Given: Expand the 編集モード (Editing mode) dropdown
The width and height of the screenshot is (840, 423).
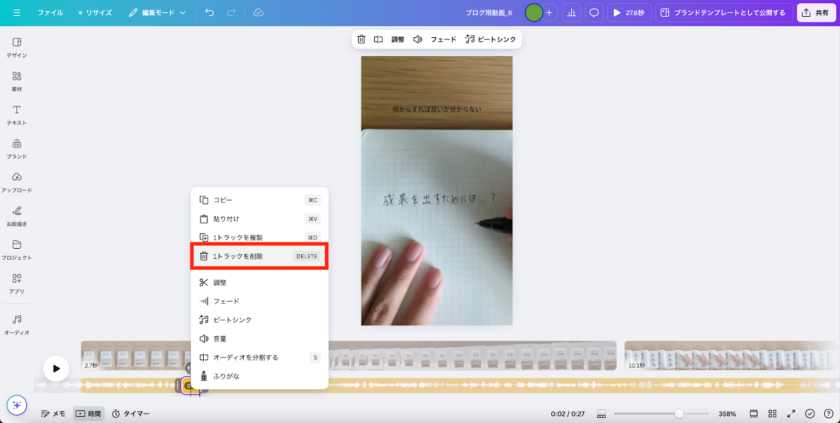Looking at the screenshot, I should point(157,12).
